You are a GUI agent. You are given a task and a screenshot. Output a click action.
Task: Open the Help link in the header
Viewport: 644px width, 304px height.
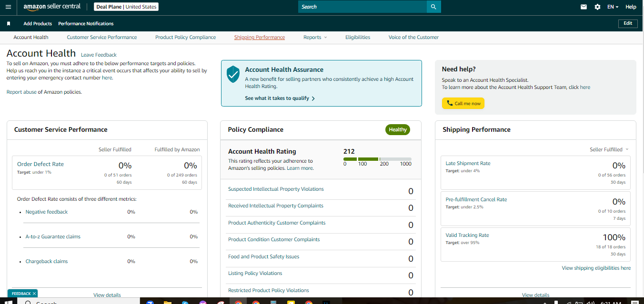click(x=631, y=7)
